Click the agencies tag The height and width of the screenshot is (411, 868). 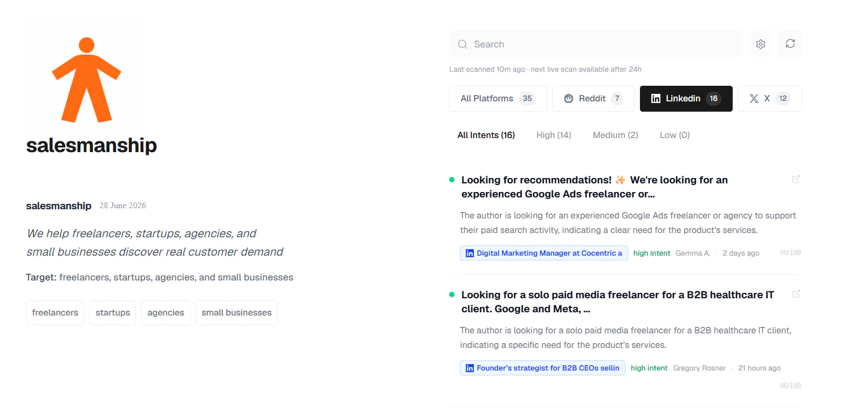166,313
